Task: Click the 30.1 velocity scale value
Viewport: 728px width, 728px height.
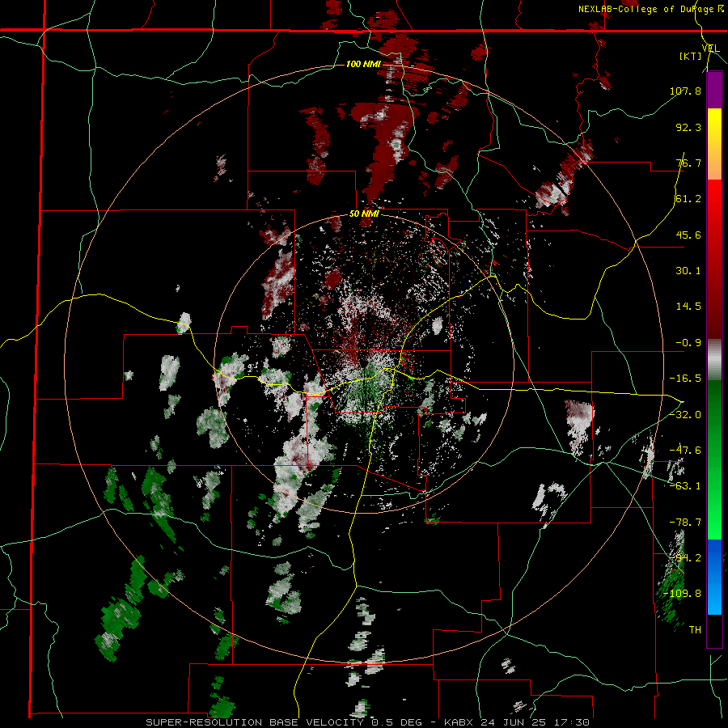Action: click(x=688, y=271)
